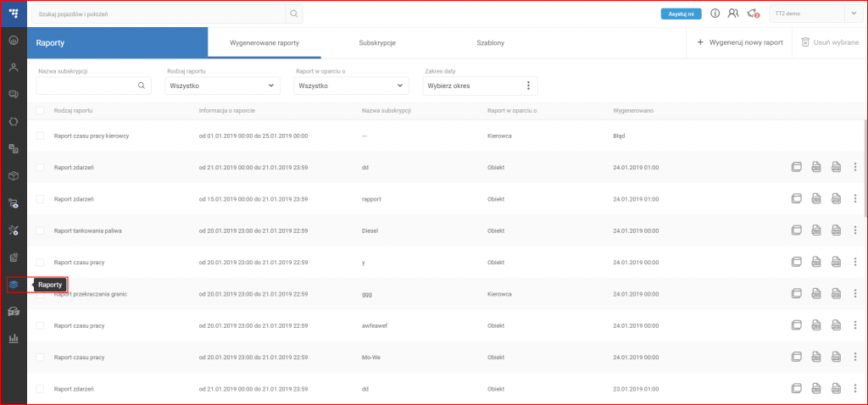Download PDF for the awfeawef report

(836, 325)
